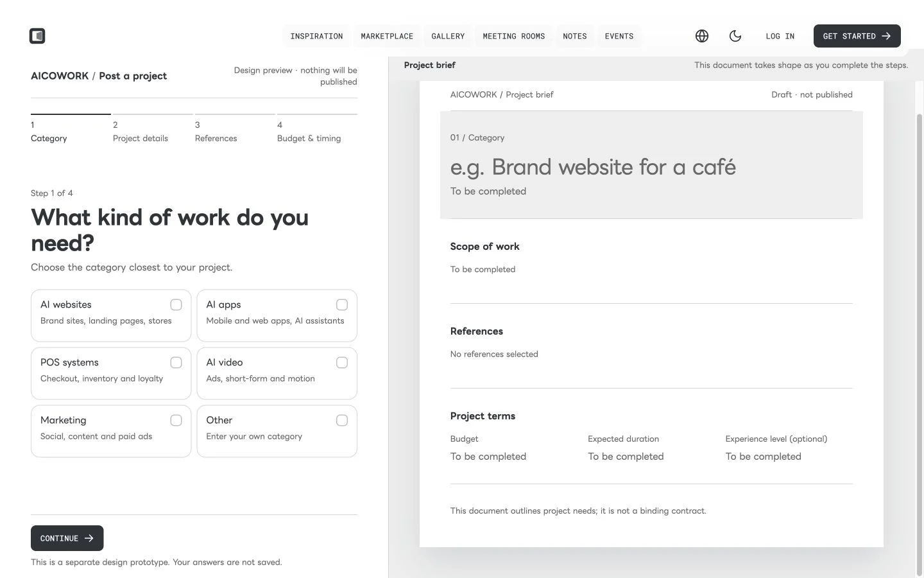
Task: Select the AI video checkbox
Action: (342, 362)
